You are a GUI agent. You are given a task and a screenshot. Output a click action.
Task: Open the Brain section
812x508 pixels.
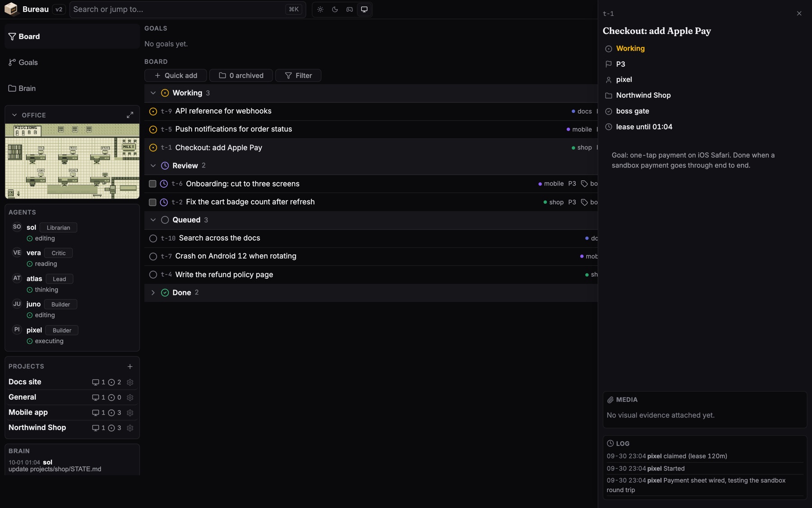pyautogui.click(x=72, y=89)
